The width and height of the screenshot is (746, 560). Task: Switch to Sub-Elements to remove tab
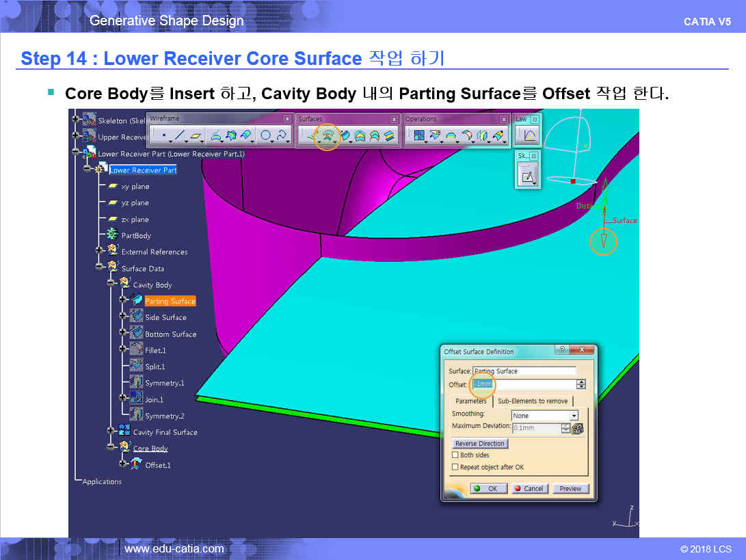click(532, 401)
